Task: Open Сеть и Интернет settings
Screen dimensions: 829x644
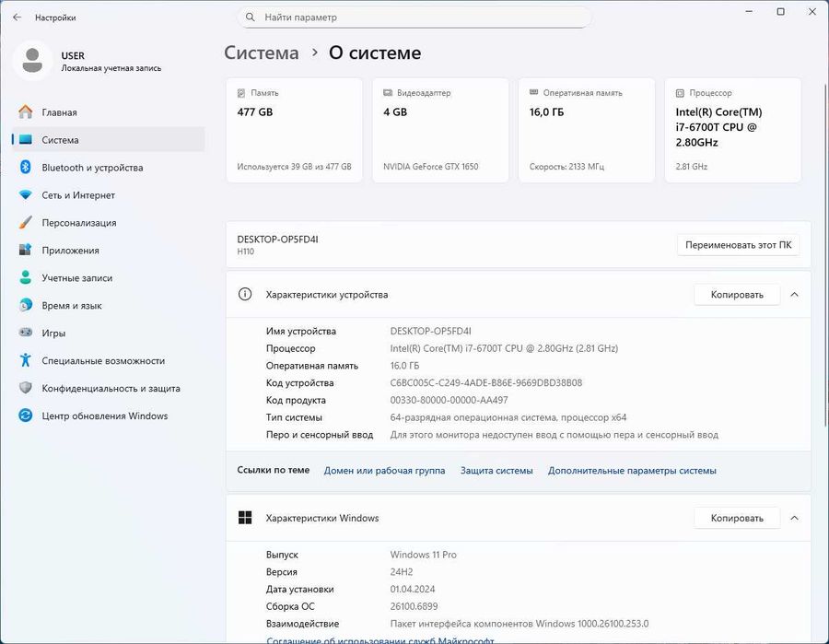Action: click(109, 195)
